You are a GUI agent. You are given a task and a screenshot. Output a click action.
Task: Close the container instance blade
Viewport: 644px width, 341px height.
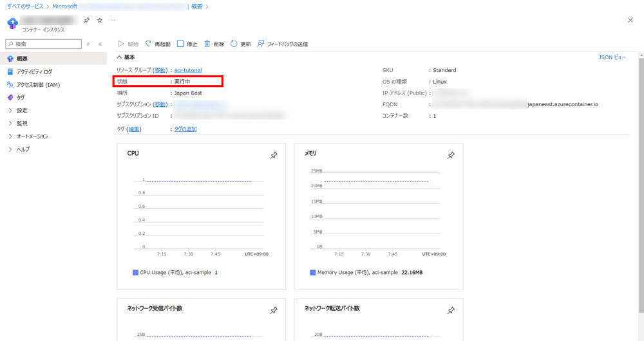[x=630, y=20]
